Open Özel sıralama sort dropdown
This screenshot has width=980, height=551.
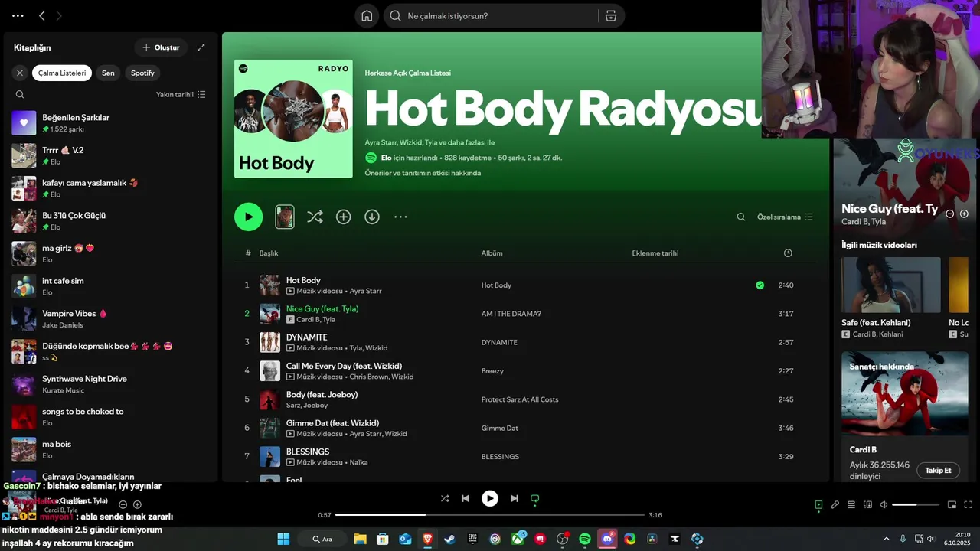785,217
